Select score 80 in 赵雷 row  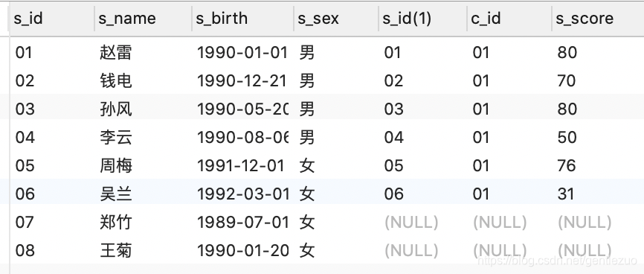[x=567, y=53]
